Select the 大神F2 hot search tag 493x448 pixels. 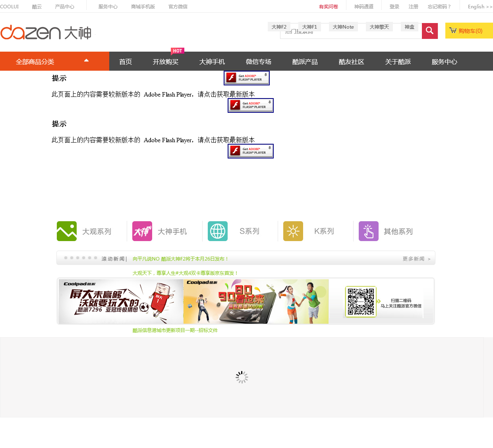coord(279,27)
